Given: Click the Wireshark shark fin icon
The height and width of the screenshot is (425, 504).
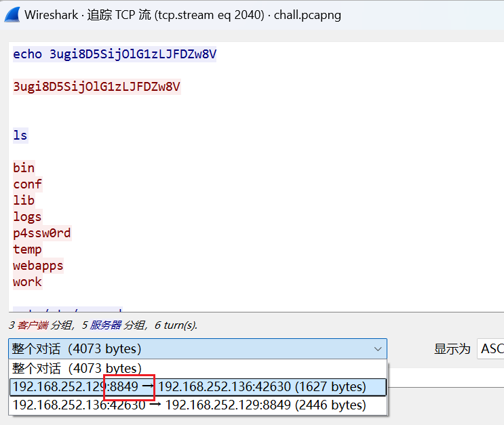Looking at the screenshot, I should coord(12,15).
